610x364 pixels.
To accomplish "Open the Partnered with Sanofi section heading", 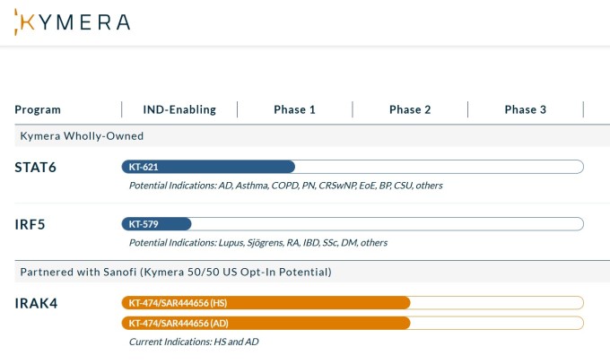I will (176, 272).
